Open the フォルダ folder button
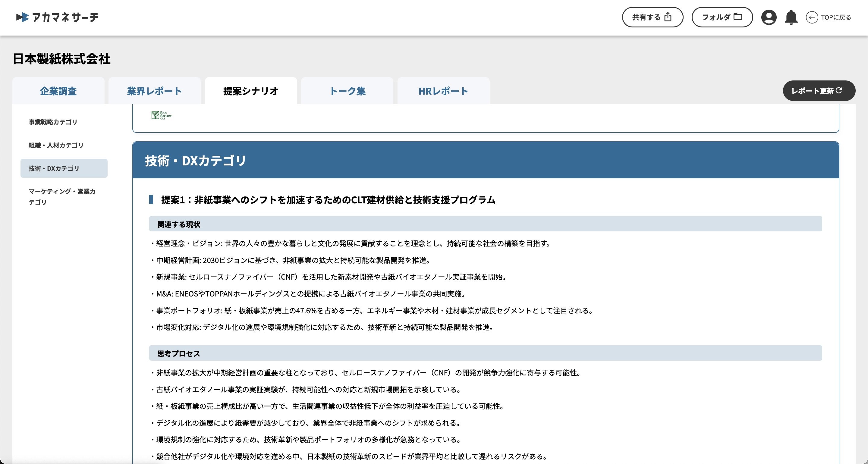The width and height of the screenshot is (868, 464). tap(722, 17)
